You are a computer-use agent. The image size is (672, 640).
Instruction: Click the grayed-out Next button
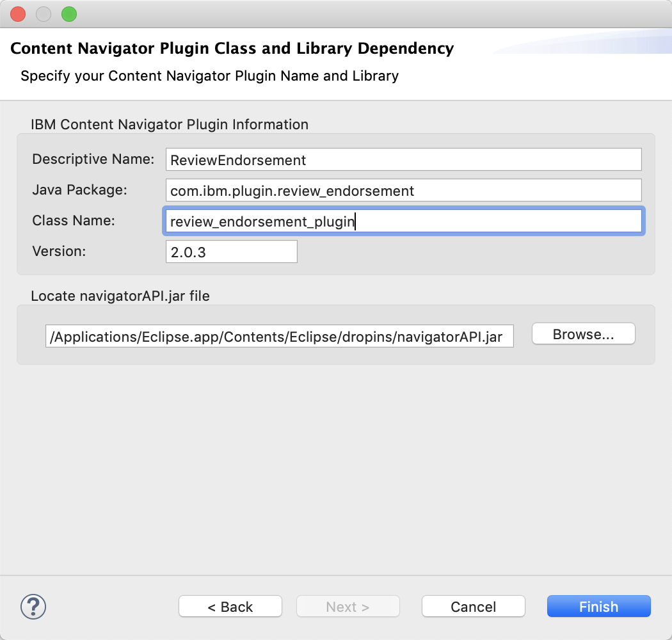point(348,606)
